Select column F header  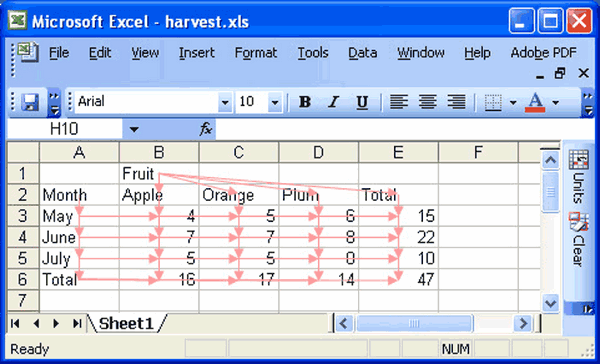click(478, 153)
